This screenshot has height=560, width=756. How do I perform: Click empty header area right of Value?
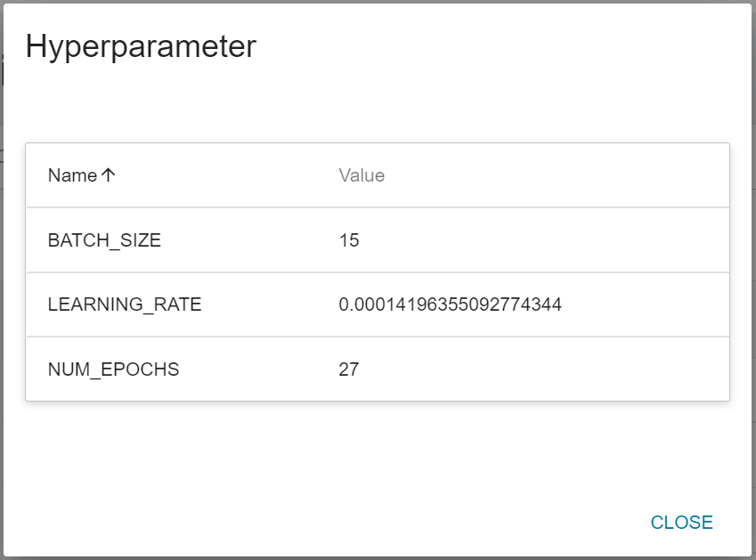[552, 175]
